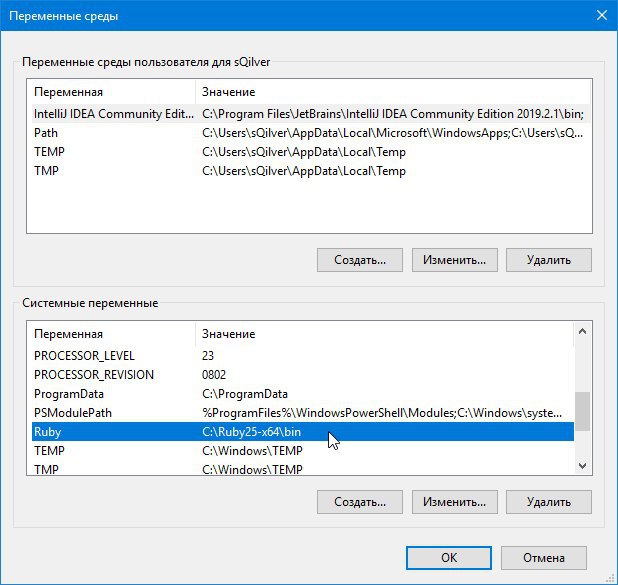The image size is (618, 585).
Task: Click system list Значение column header
Action: coord(385,334)
